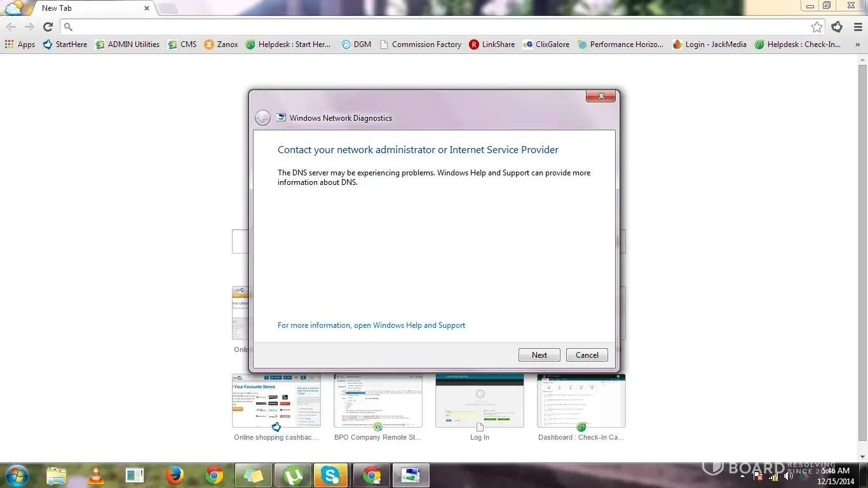Open the Chrome hamburger menu
This screenshot has height=488, width=868.
(858, 27)
